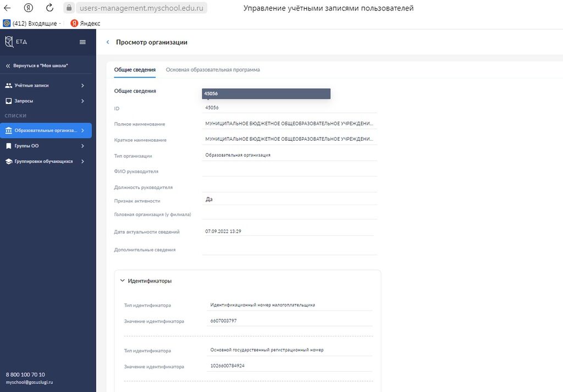Screen dimensions: 563x392
Task: Reload the page with refresh icon
Action: (x=49, y=8)
